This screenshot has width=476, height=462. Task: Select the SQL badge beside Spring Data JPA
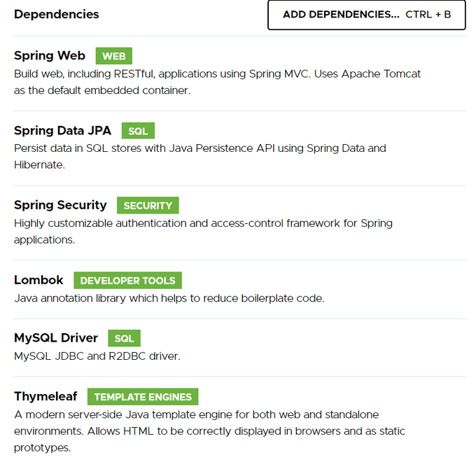point(138,131)
